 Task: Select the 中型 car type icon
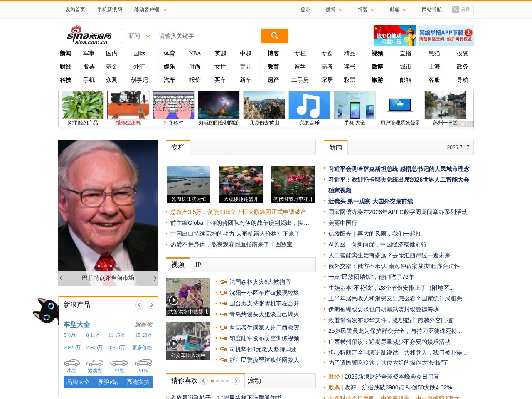pyautogui.click(x=120, y=363)
